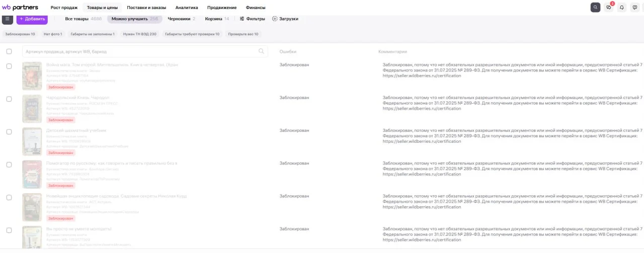Click Заблокирован error cell in Война мага row
Image resolution: width=644 pixels, height=253 pixels.
[294, 64]
